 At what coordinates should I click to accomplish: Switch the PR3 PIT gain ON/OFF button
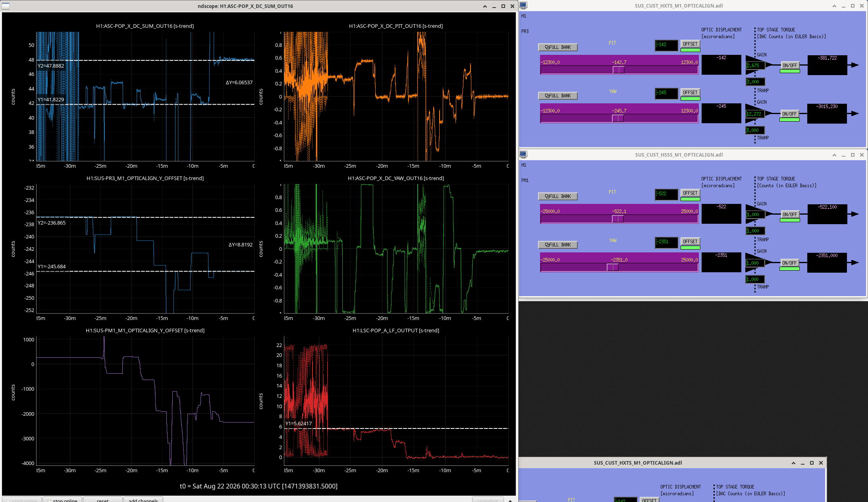tap(789, 66)
